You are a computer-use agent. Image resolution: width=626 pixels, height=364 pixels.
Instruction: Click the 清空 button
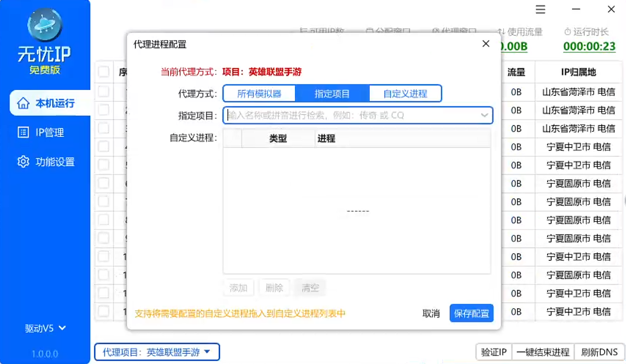310,288
